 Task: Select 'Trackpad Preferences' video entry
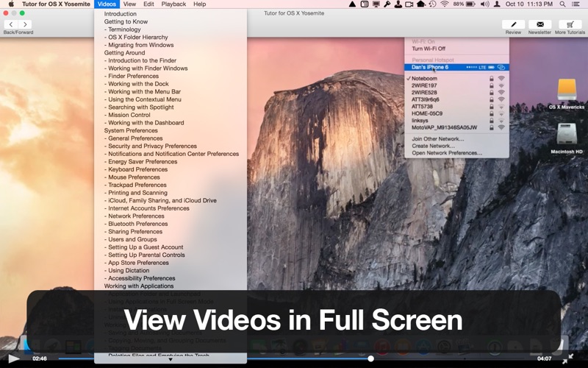[x=137, y=185]
